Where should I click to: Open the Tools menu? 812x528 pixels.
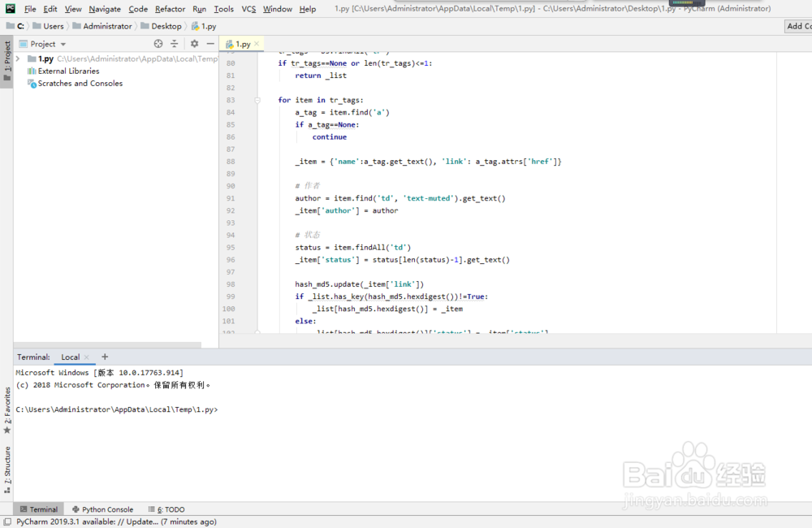(224, 9)
